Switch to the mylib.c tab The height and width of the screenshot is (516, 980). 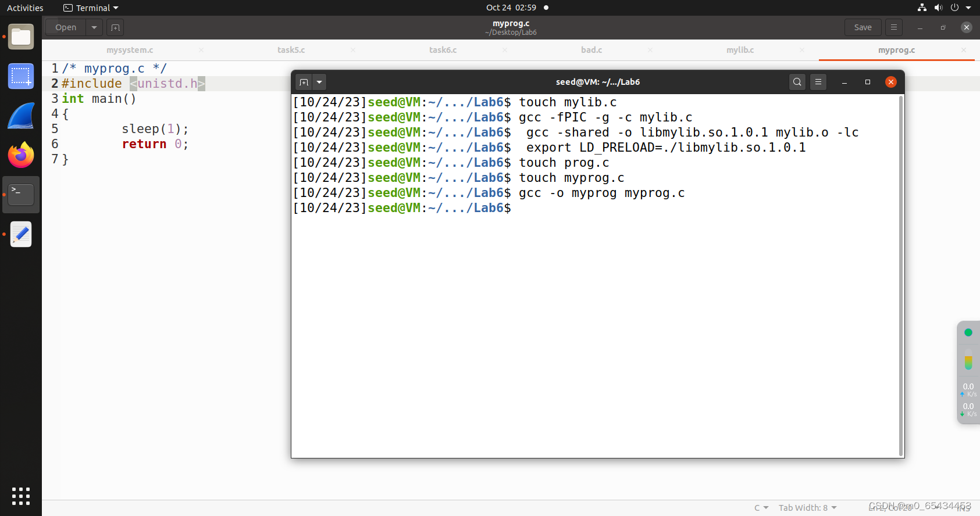pos(740,50)
